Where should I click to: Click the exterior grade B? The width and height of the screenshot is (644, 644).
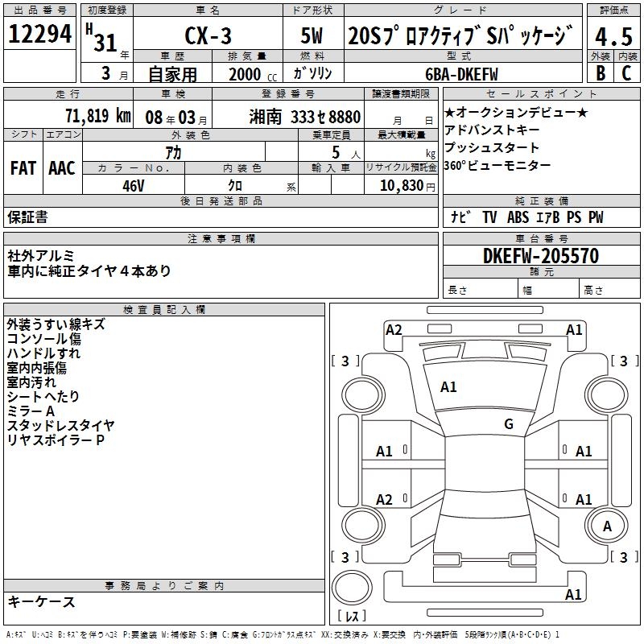[x=601, y=73]
